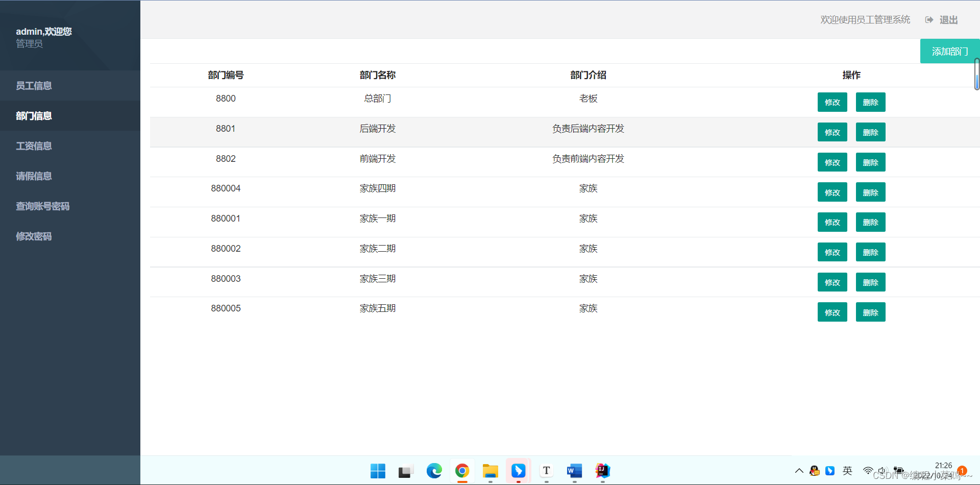Click the 欢迎使用员工管理系统 header text
980x485 pixels.
coord(865,20)
